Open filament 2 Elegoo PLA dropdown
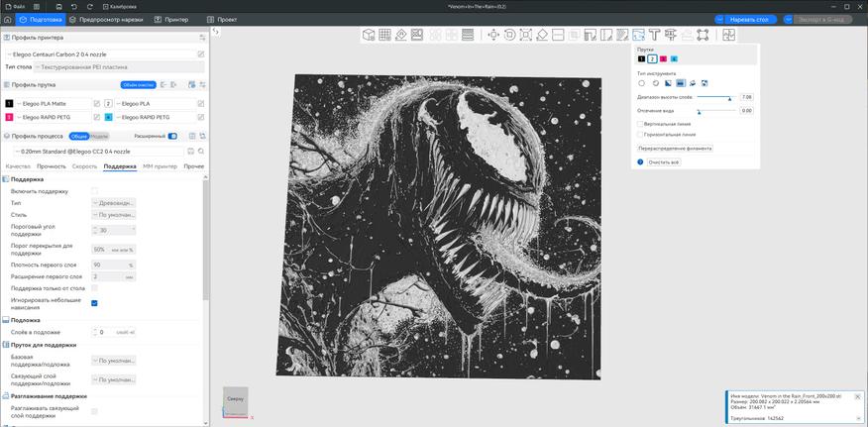Image resolution: width=868 pixels, height=427 pixels. click(x=155, y=104)
